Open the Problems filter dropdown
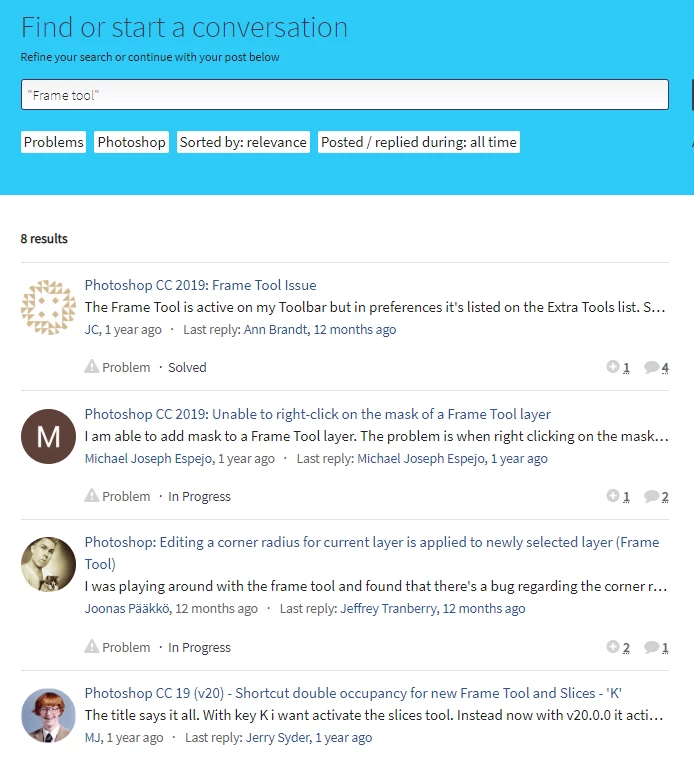The image size is (694, 762). (x=53, y=142)
